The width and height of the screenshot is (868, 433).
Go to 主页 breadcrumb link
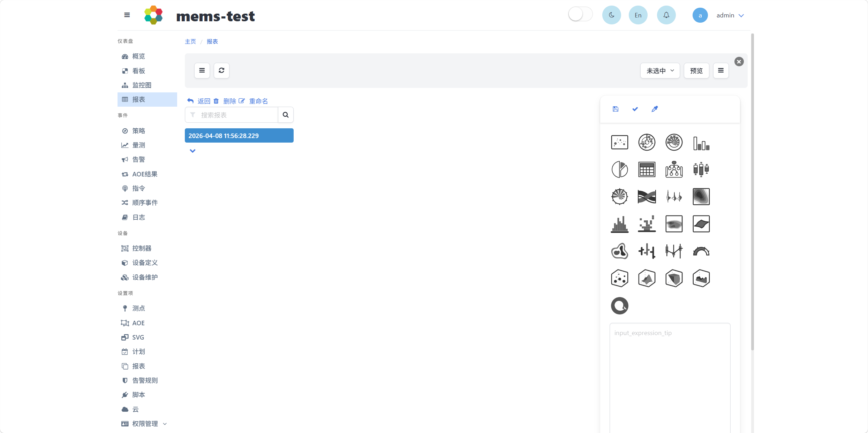coord(190,41)
